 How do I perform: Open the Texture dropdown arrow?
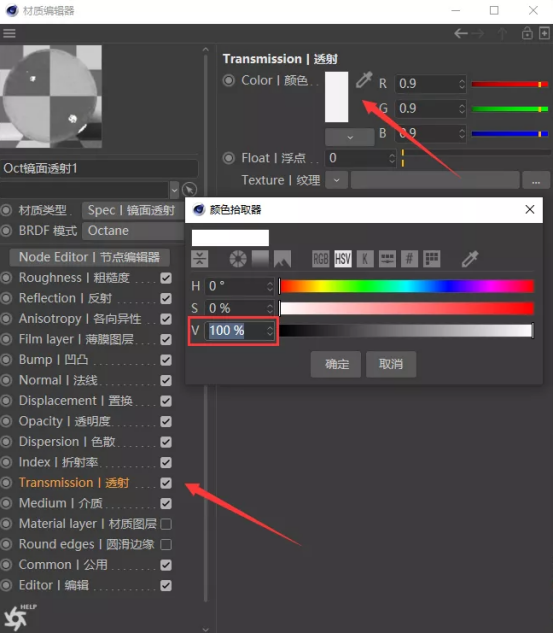tap(336, 180)
